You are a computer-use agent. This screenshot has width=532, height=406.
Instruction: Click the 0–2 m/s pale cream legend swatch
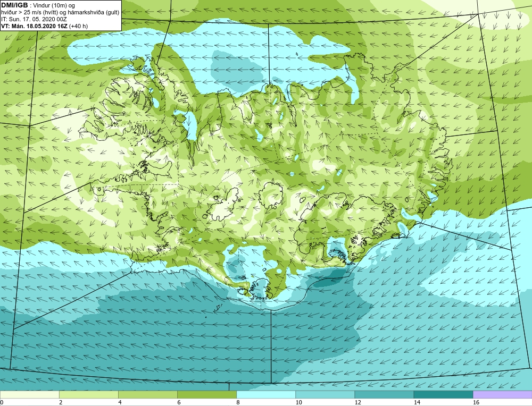[x=29, y=394]
